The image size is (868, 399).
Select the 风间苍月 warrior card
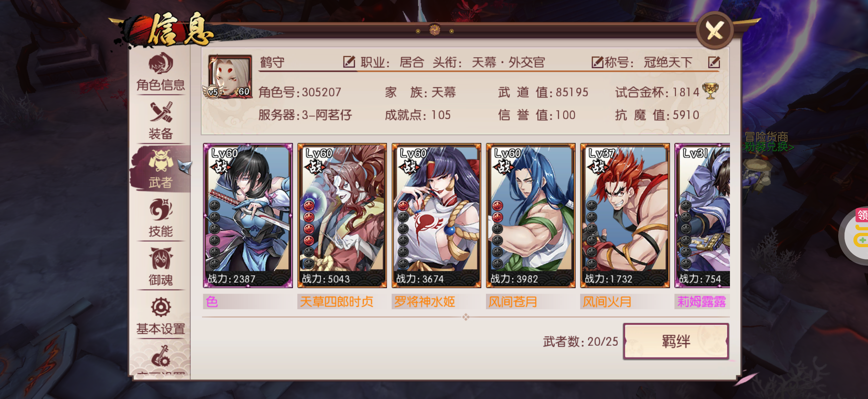(x=531, y=216)
